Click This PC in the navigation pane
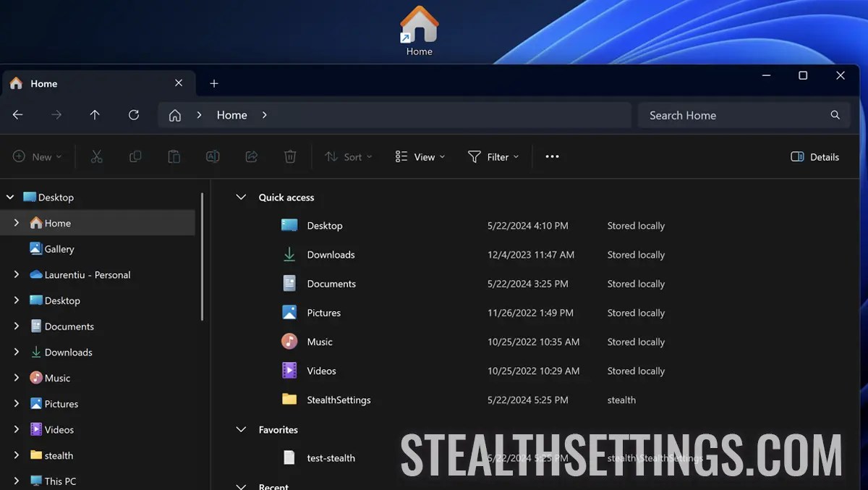This screenshot has height=490, width=868. [x=53, y=481]
